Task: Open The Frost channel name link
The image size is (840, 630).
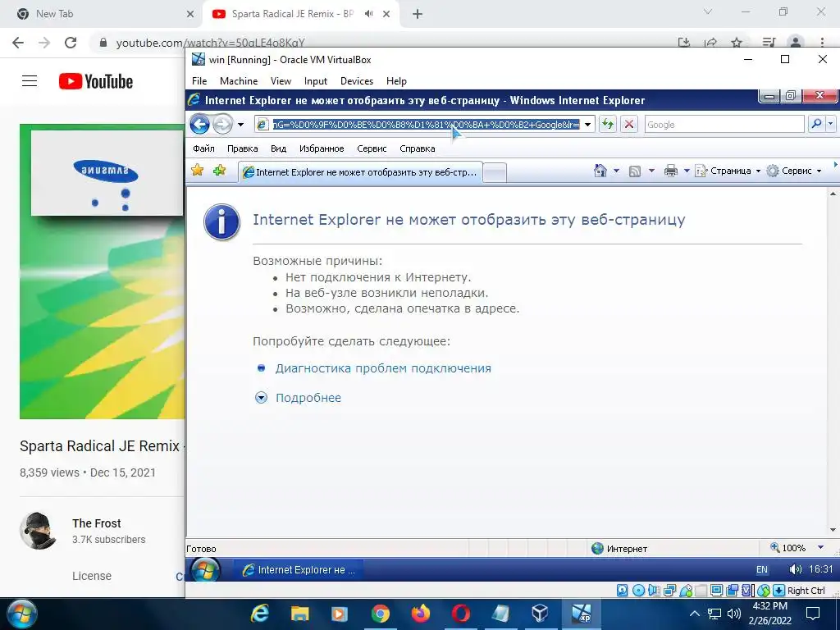Action: pos(97,523)
